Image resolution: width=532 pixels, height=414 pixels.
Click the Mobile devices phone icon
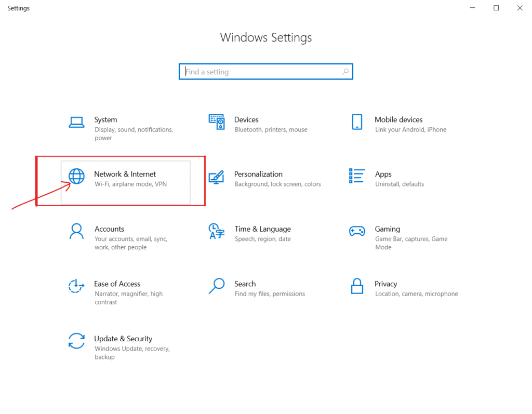[x=357, y=122]
